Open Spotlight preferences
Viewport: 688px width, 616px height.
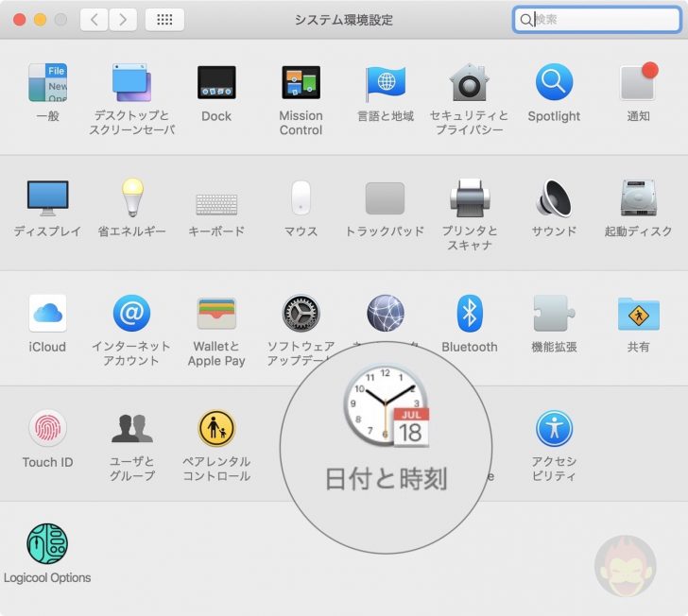coord(554,82)
